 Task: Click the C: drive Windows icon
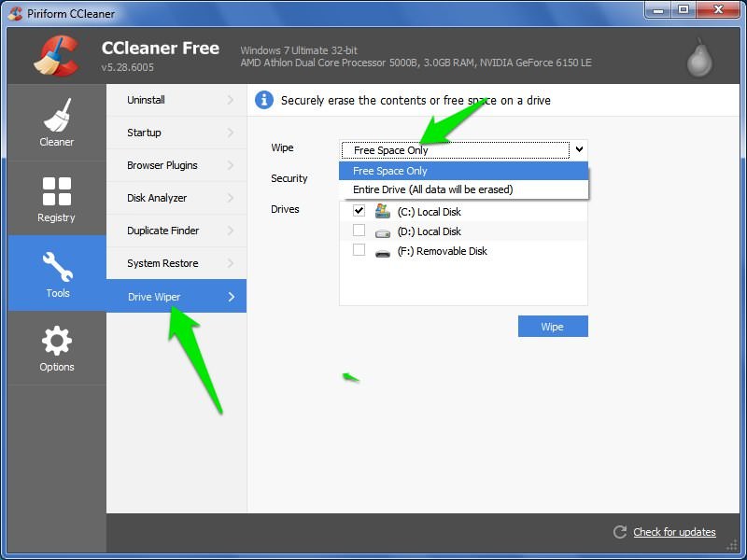[383, 211]
